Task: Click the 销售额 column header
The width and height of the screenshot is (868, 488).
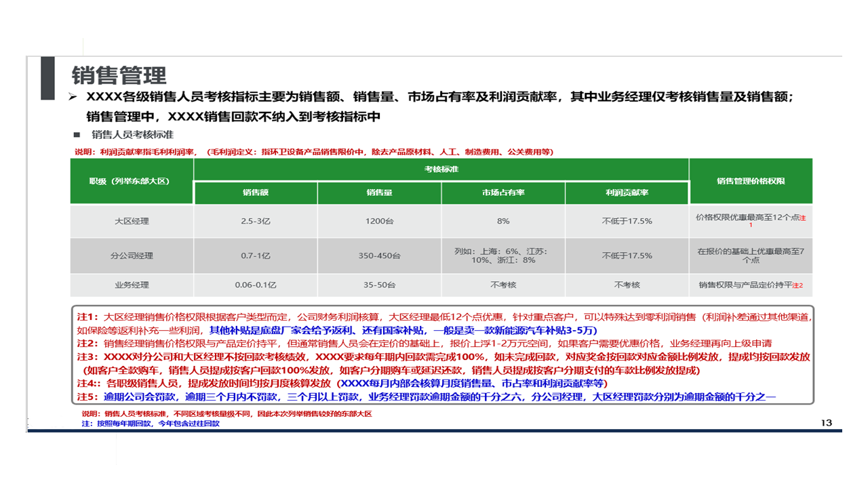Action: (256, 193)
